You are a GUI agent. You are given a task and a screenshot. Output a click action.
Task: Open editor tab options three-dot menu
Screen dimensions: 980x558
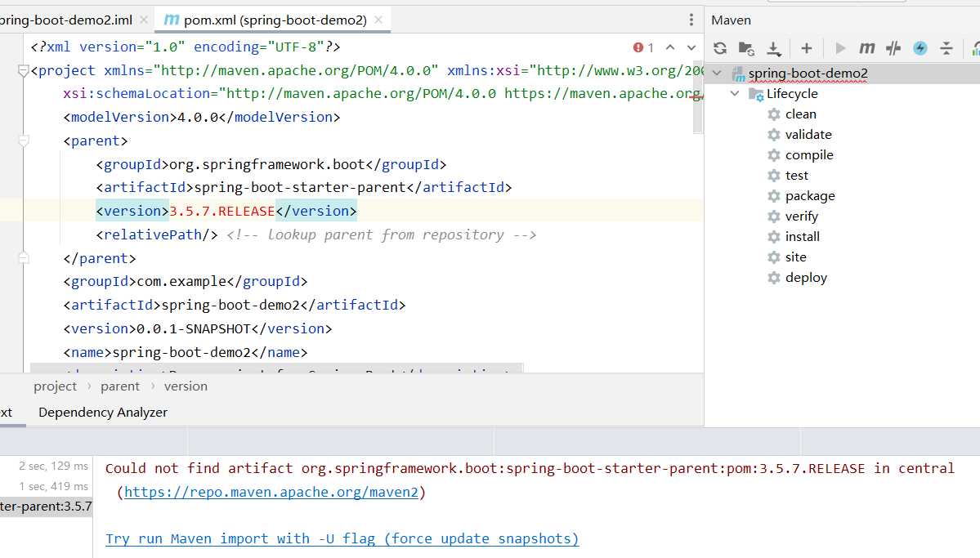(691, 20)
